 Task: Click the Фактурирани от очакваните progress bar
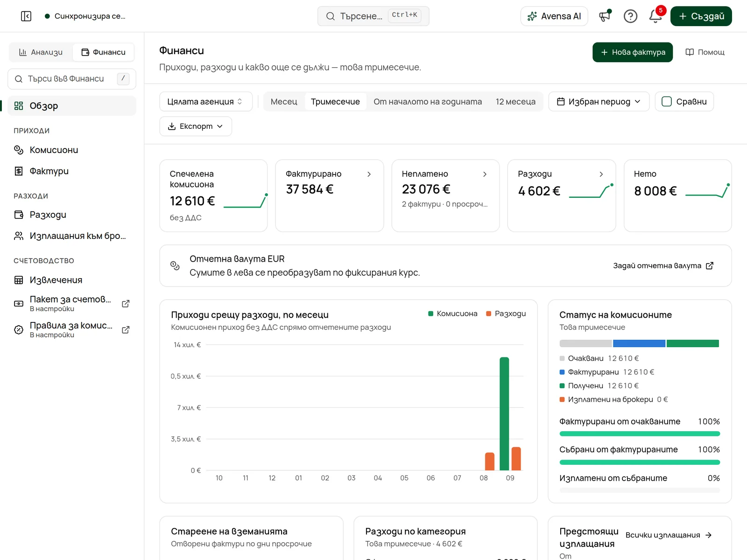click(640, 434)
